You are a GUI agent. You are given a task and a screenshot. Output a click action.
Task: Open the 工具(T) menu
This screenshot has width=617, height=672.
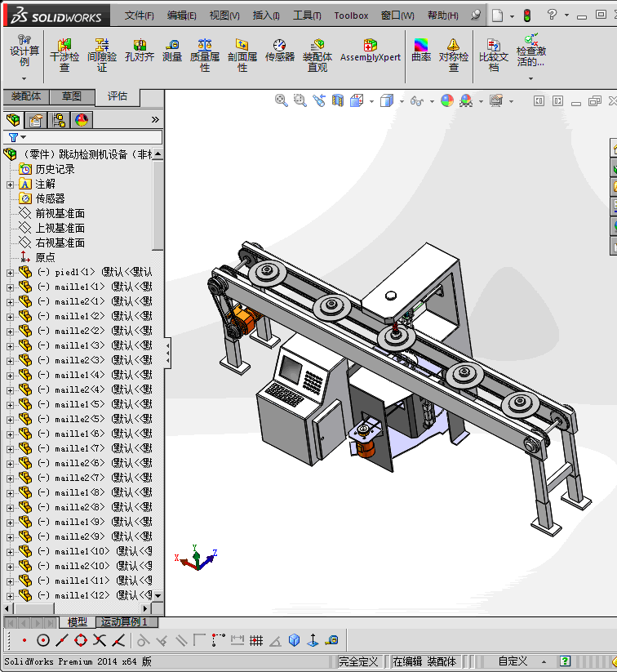[x=307, y=16]
